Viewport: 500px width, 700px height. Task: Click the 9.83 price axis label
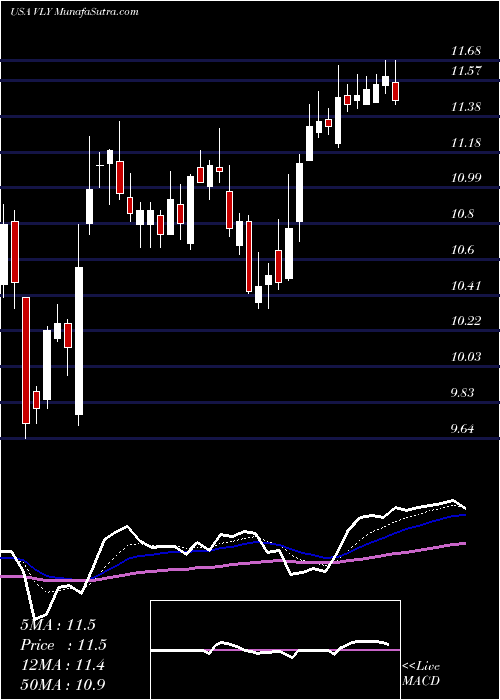click(463, 393)
